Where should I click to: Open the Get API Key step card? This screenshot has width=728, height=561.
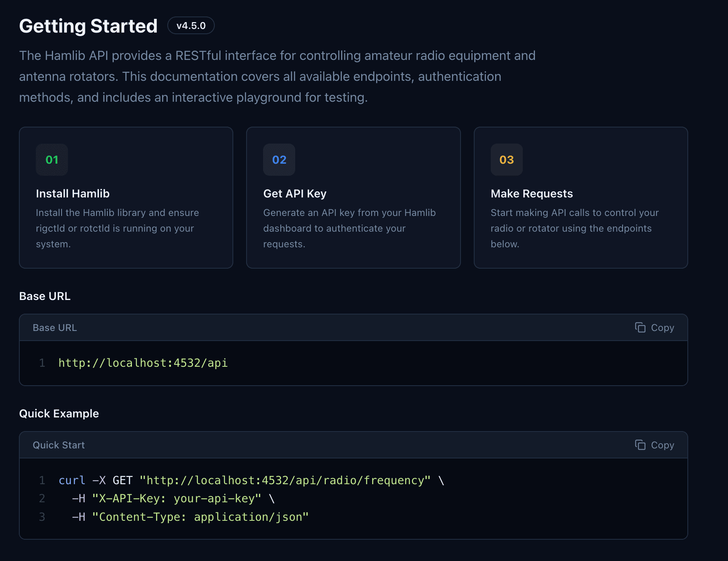pos(353,197)
